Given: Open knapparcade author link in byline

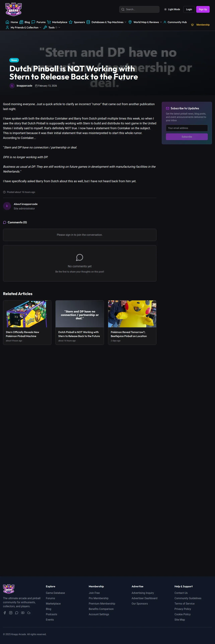Looking at the screenshot, I should [x=24, y=86].
